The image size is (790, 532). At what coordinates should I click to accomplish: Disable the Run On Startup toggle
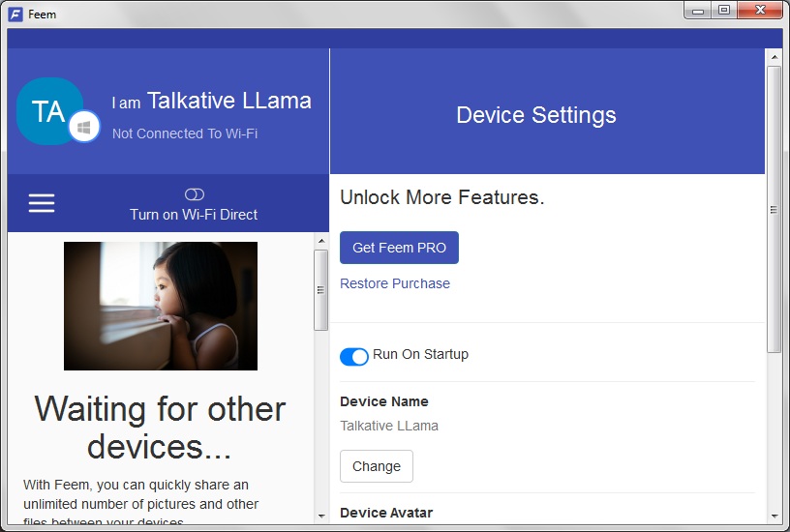tap(354, 356)
